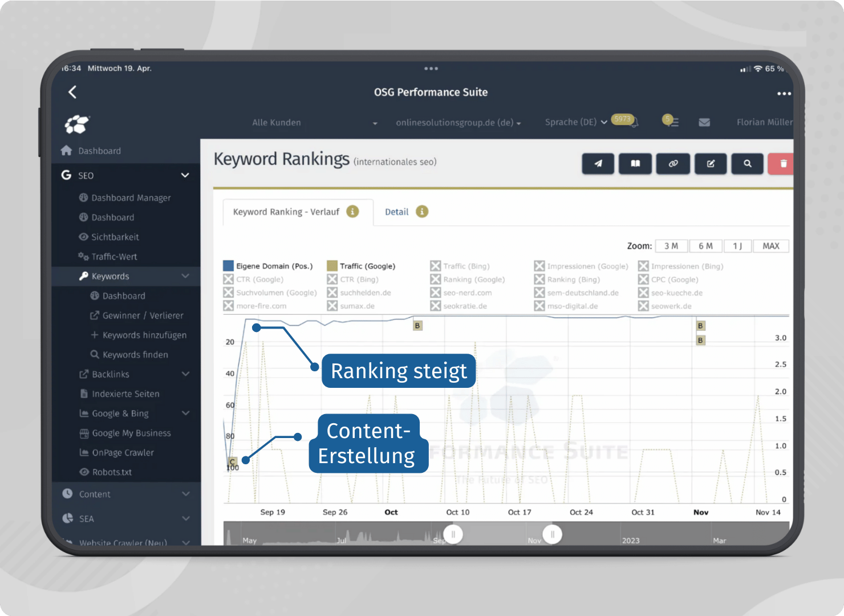Click the home icon beside Dashboard

[67, 150]
